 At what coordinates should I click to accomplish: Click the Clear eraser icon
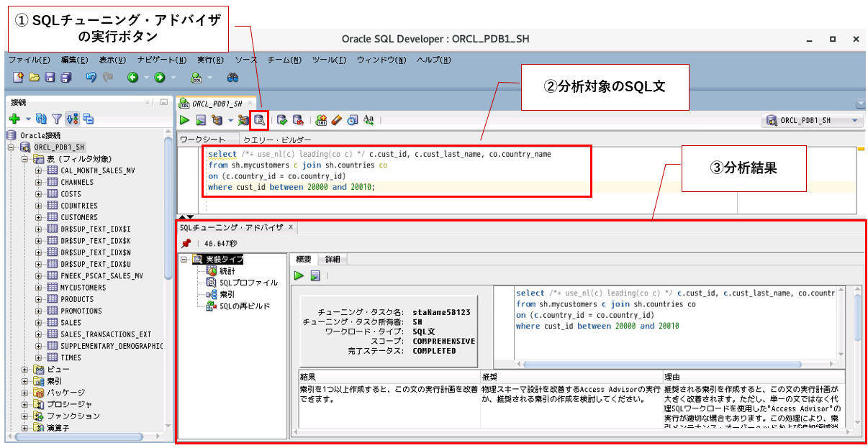coord(337,121)
